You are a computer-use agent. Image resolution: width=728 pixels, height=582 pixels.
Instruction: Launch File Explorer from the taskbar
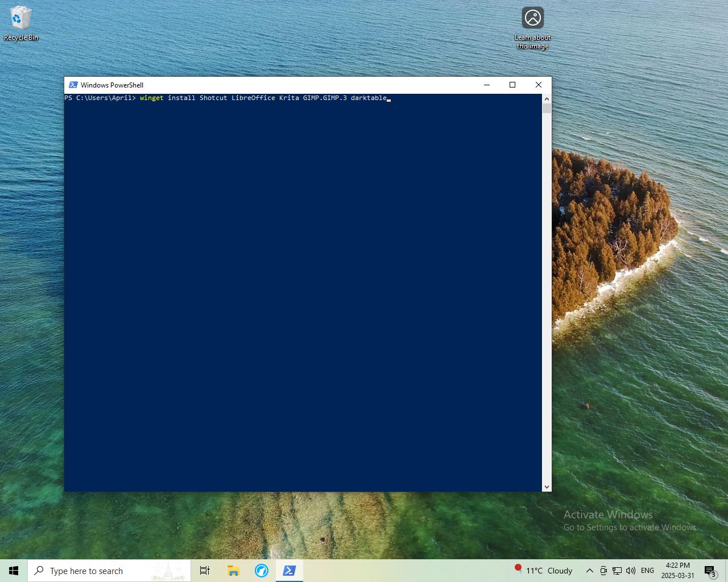(233, 571)
